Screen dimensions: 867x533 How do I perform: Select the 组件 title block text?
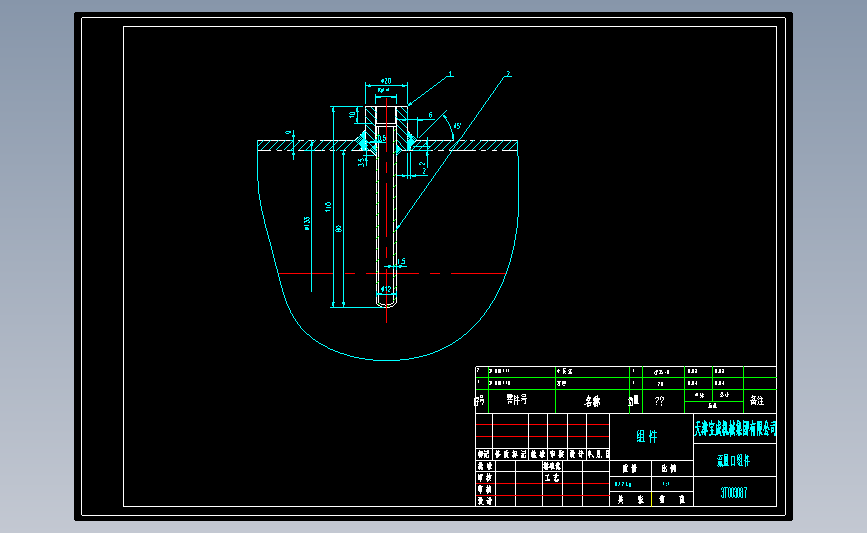(647, 437)
